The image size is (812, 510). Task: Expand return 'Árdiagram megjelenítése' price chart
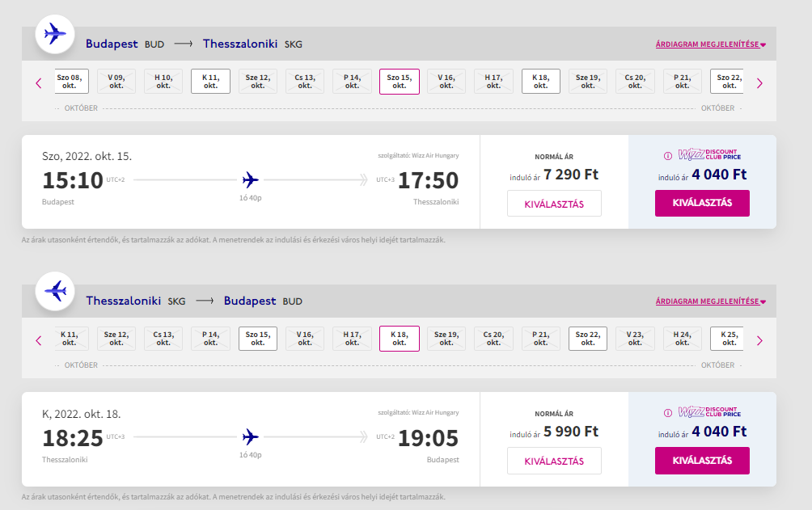[x=710, y=301]
